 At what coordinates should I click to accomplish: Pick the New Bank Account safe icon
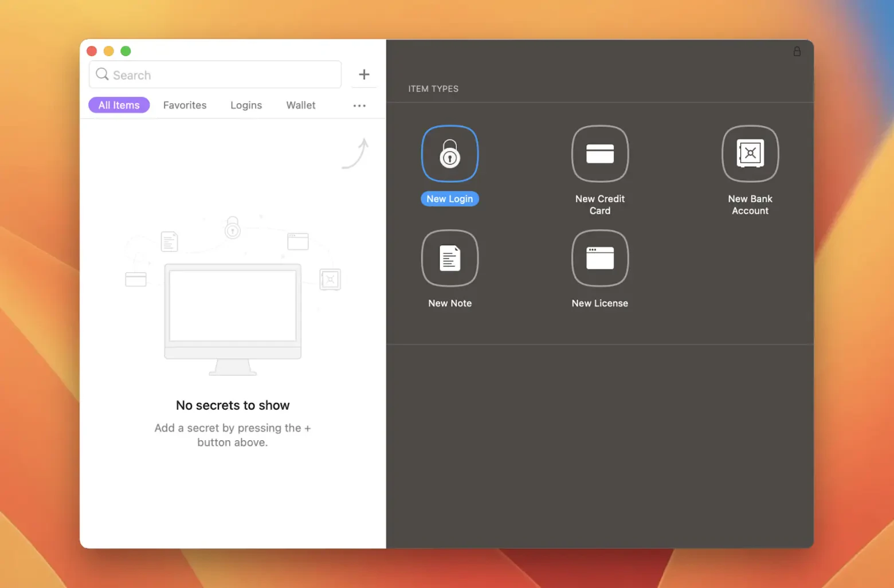750,154
